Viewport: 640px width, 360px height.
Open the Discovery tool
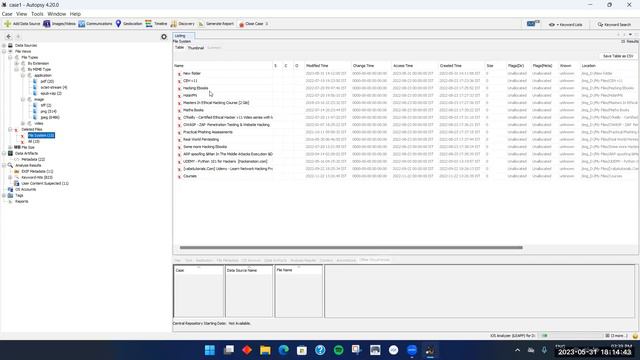pos(182,24)
